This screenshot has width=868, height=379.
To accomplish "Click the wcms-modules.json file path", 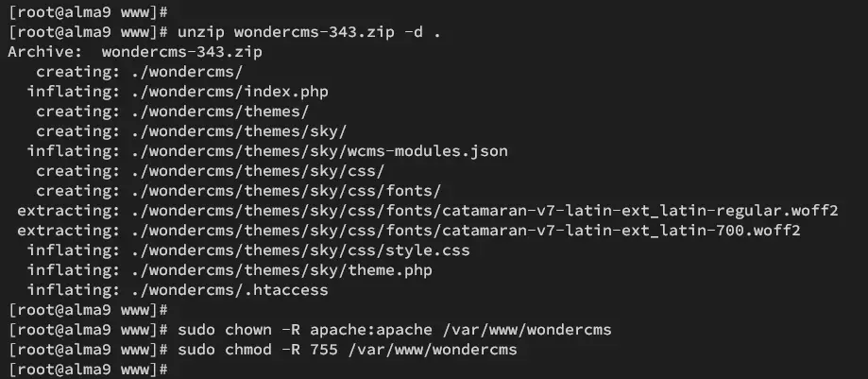I will 320,151.
